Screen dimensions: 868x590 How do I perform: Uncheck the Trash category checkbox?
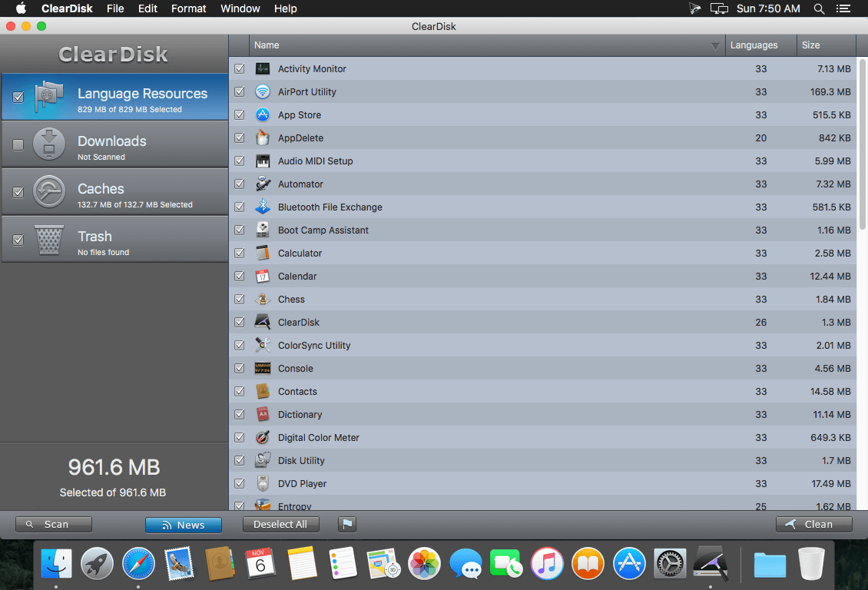click(18, 240)
